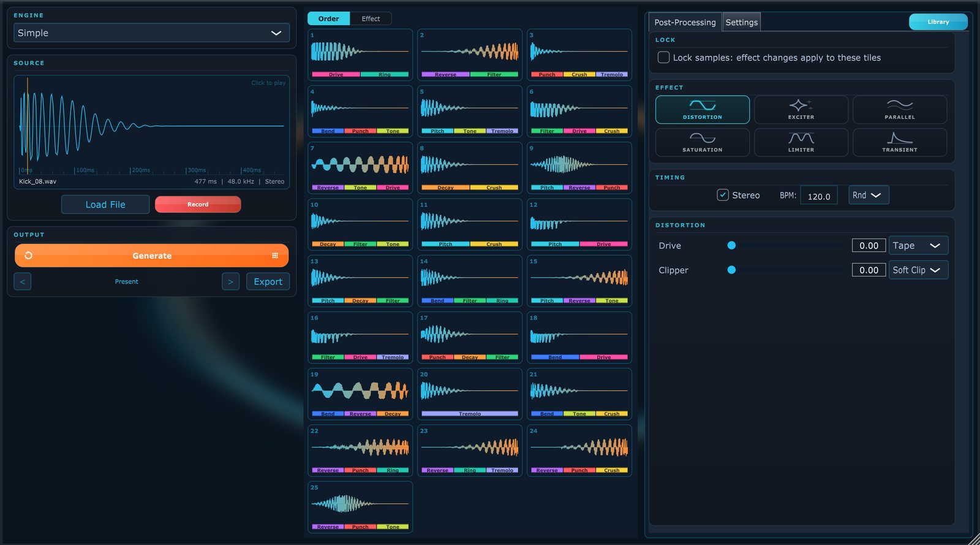Open the Settings tab

pos(742,22)
